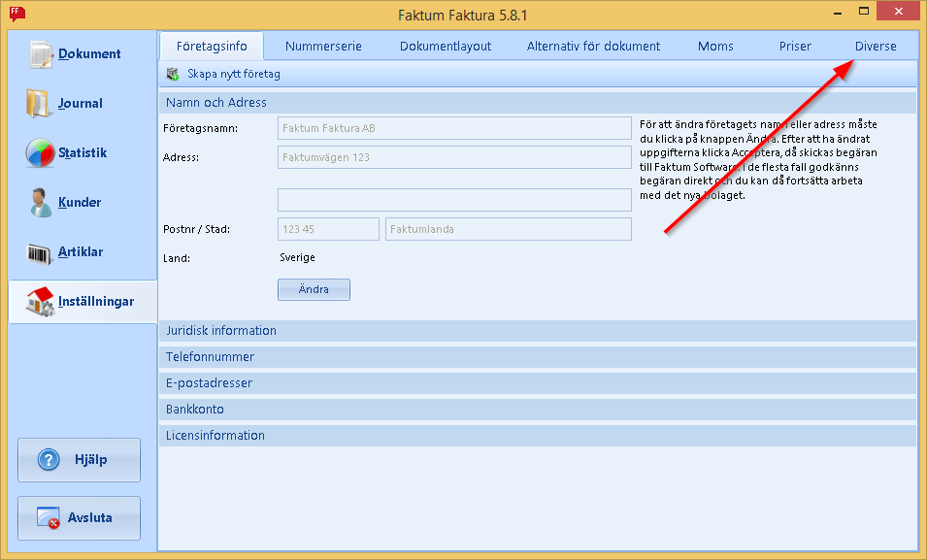This screenshot has width=927, height=560.
Task: Open the Dokumentlayout tab
Action: coord(446,47)
